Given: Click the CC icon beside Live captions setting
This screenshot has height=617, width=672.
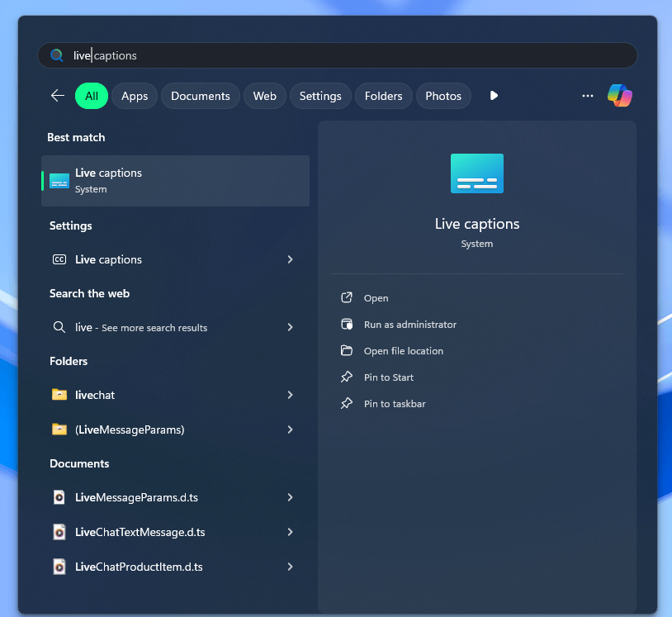Looking at the screenshot, I should coord(59,259).
